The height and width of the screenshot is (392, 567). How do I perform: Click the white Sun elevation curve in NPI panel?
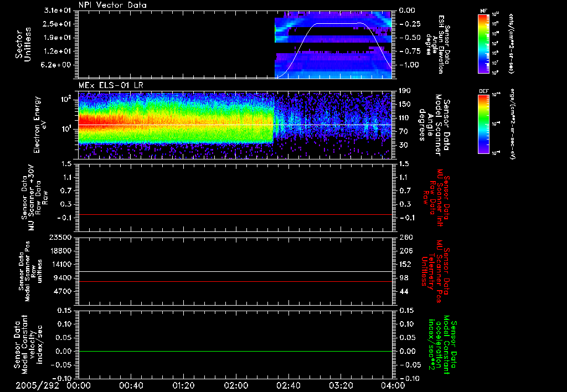(336, 23)
